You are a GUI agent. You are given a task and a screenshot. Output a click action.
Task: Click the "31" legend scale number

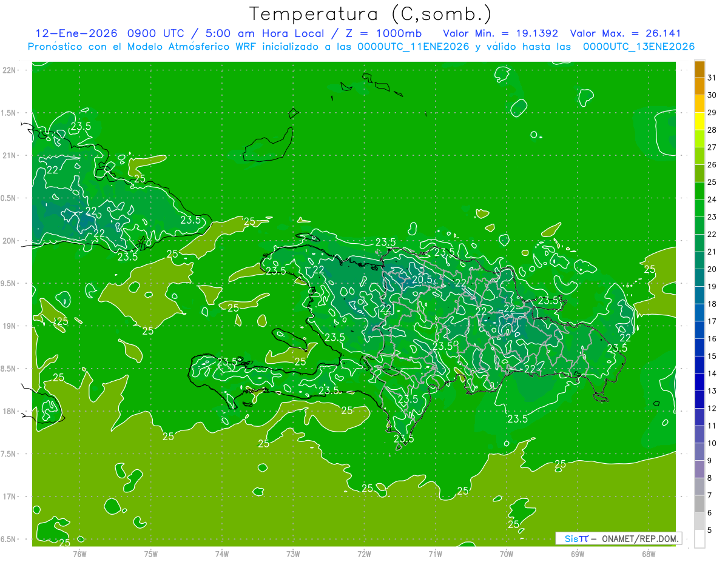[712, 78]
